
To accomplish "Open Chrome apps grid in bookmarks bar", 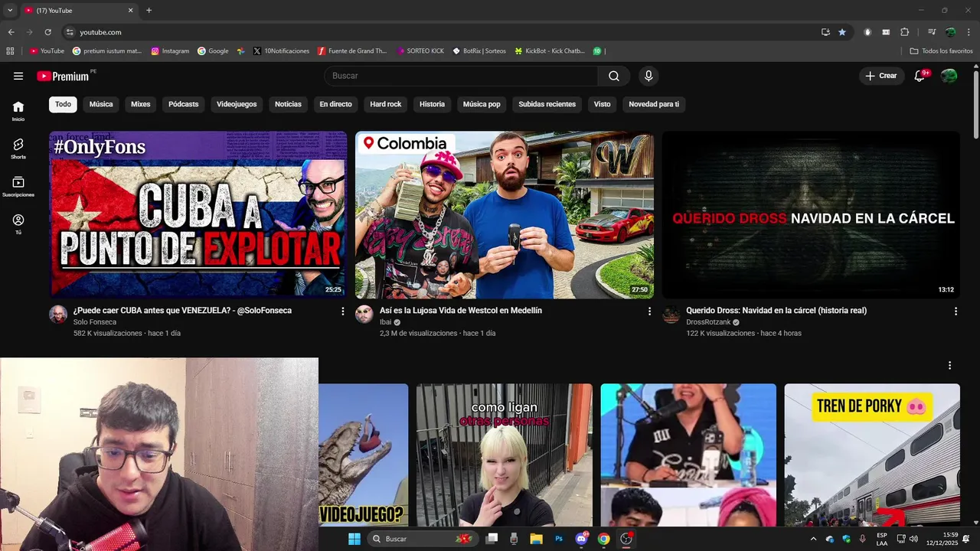I will (x=10, y=51).
